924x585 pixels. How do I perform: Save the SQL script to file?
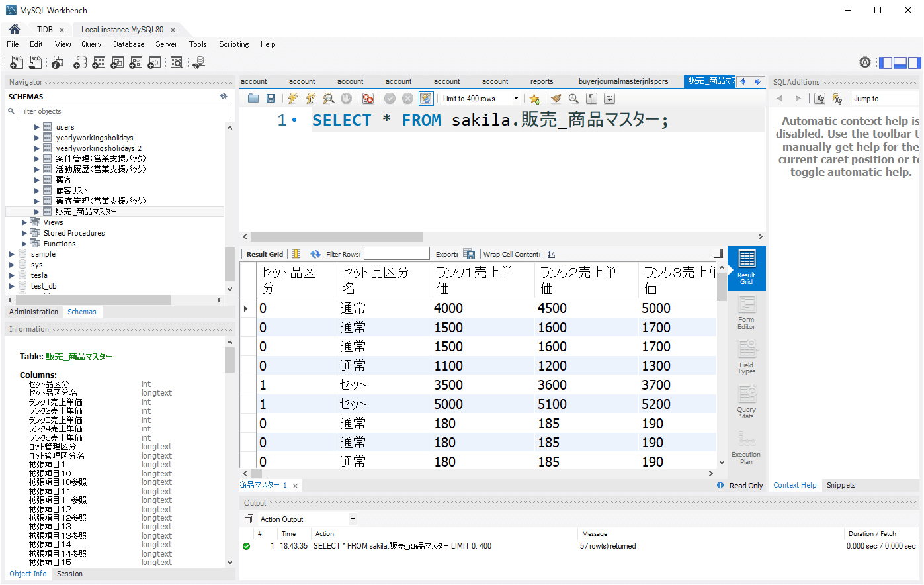[x=271, y=99]
